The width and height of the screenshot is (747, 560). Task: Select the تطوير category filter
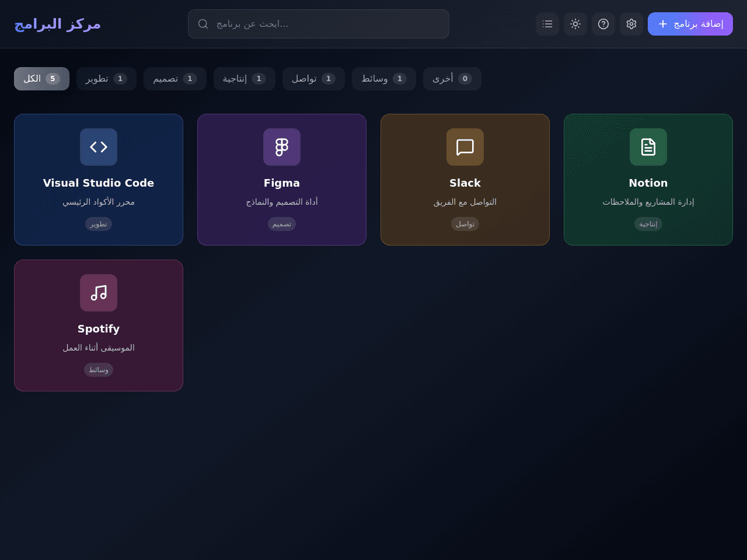[x=106, y=79]
